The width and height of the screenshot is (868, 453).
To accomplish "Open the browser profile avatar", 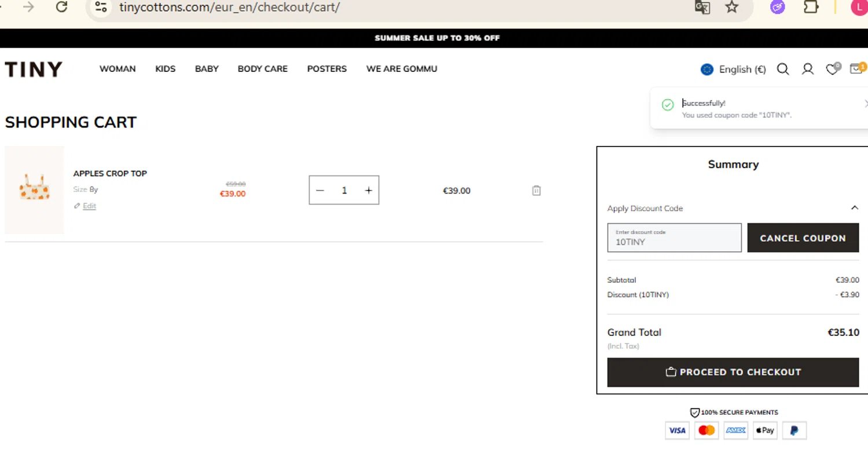I will tap(860, 7).
